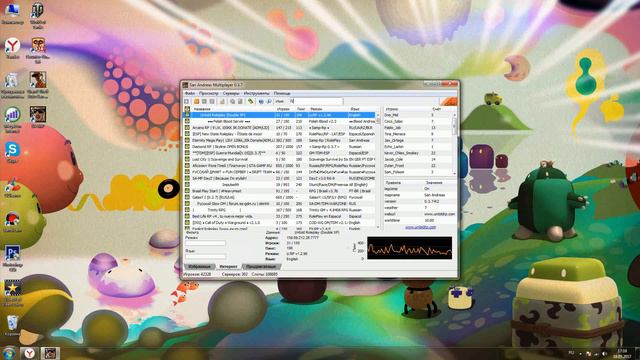Select player Pablo_Job in players list
Screen dimensions: 640x360
coord(417,128)
